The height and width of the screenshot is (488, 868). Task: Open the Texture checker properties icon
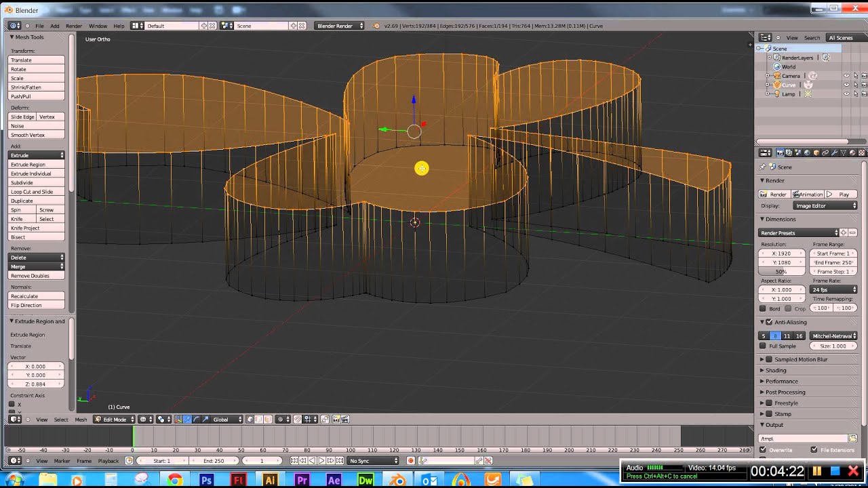861,152
